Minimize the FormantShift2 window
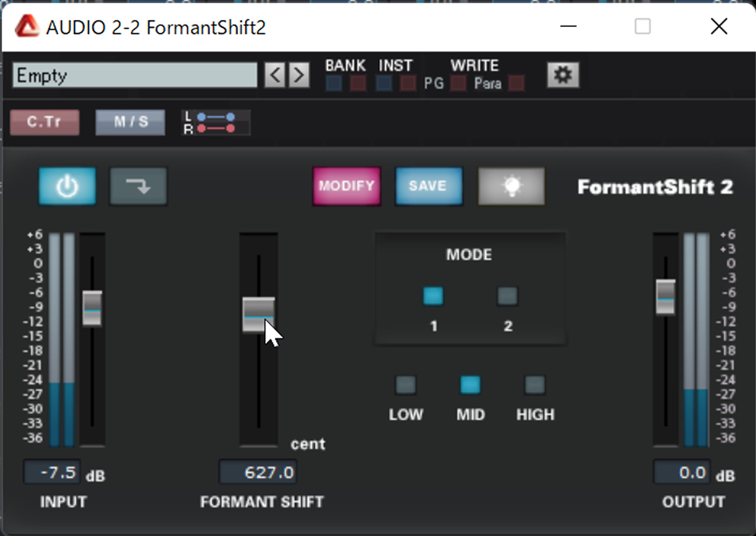Screen dimensions: 756x536 coord(568,26)
